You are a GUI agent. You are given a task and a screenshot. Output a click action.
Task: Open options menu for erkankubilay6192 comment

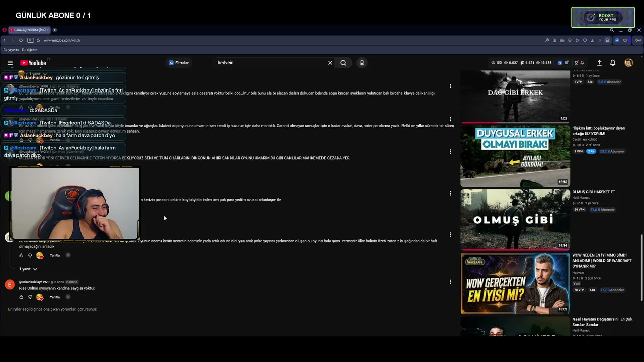click(x=450, y=282)
